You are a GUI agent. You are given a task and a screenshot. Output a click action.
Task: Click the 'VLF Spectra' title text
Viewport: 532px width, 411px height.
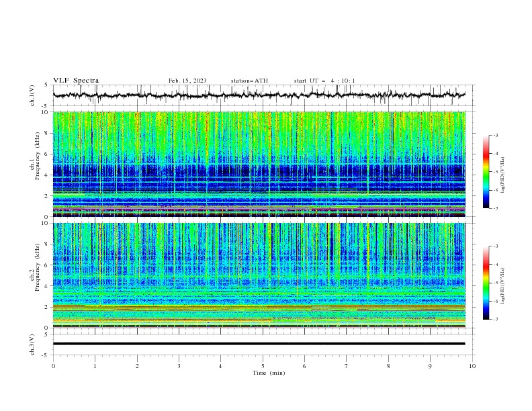tap(76, 81)
